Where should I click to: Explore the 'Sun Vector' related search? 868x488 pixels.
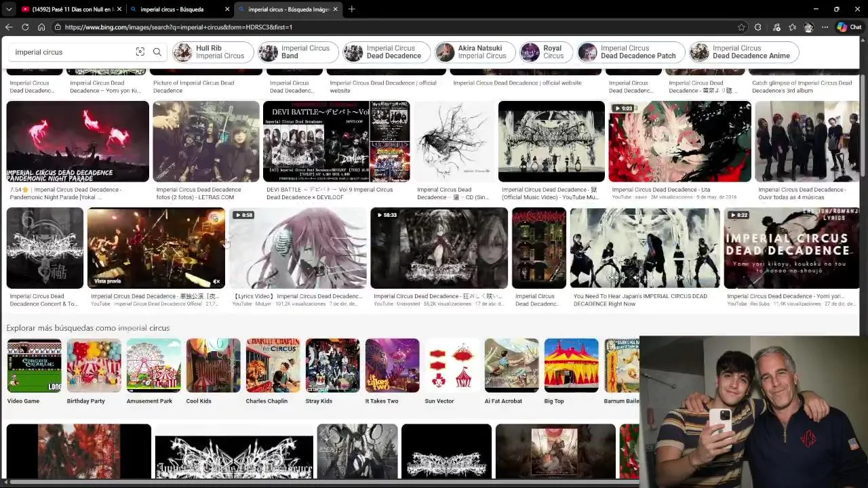click(452, 372)
